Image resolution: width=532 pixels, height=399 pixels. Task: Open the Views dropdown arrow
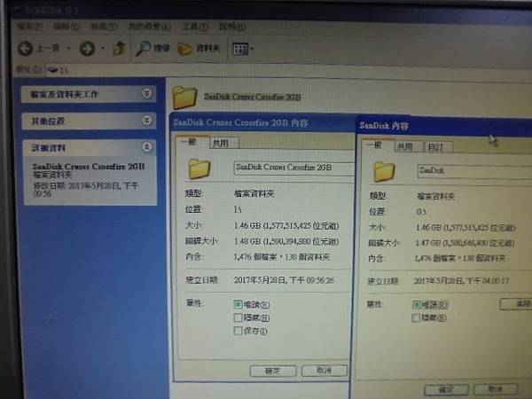(252, 49)
